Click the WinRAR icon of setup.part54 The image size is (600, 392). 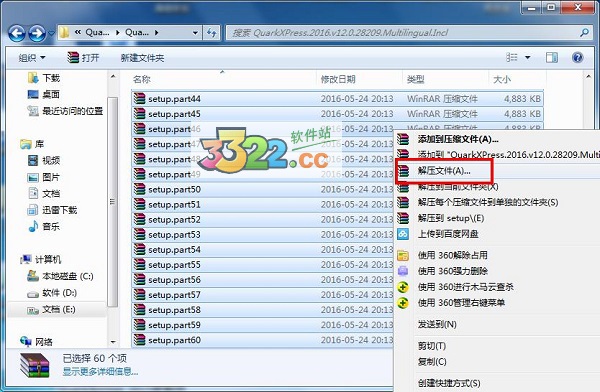point(140,250)
